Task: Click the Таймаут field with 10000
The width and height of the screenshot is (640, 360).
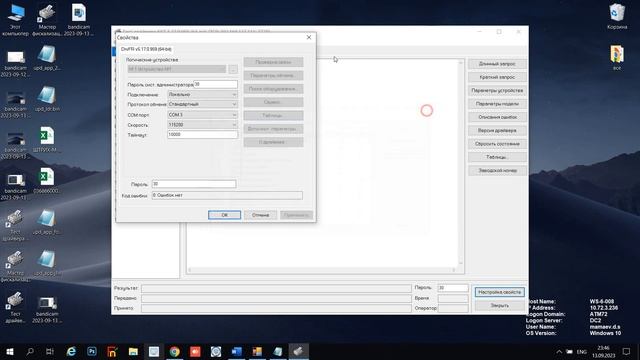Action: 202,134
